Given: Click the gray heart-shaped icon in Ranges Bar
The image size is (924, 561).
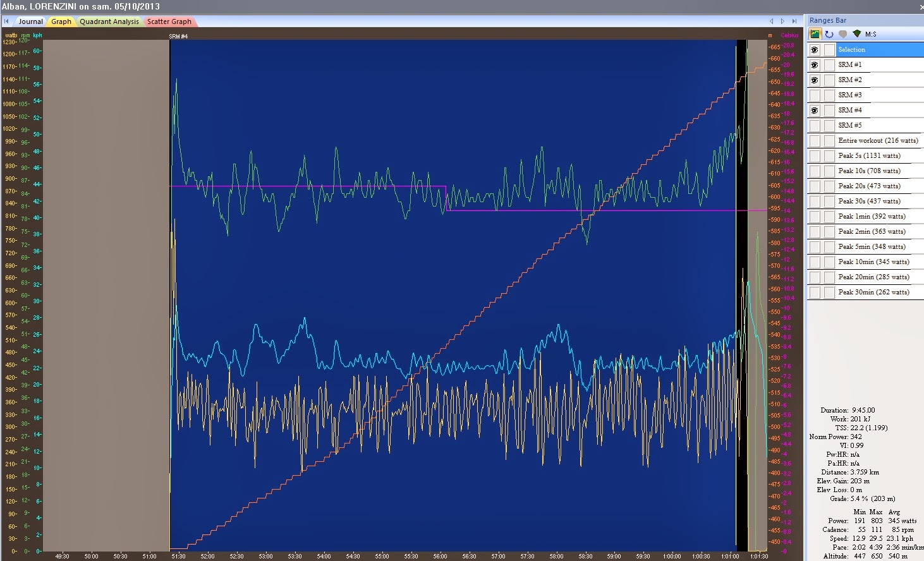Looking at the screenshot, I should [x=842, y=34].
